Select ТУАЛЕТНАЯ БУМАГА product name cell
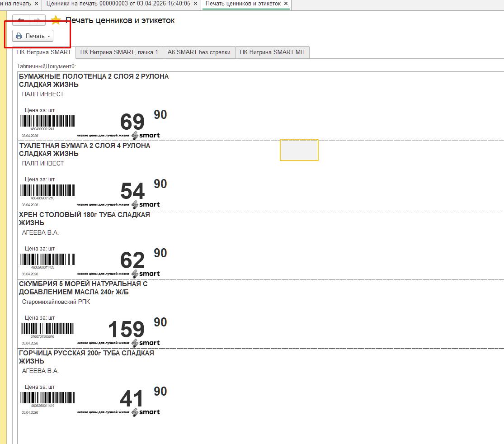 [x=84, y=146]
